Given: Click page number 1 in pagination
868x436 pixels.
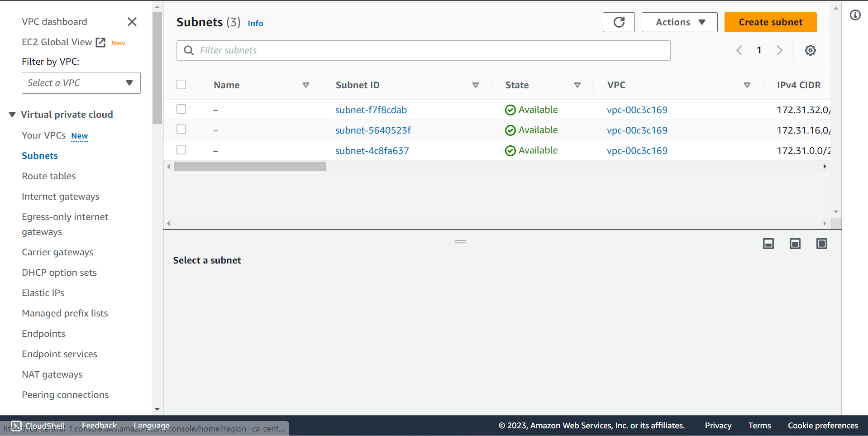Looking at the screenshot, I should coord(759,50).
